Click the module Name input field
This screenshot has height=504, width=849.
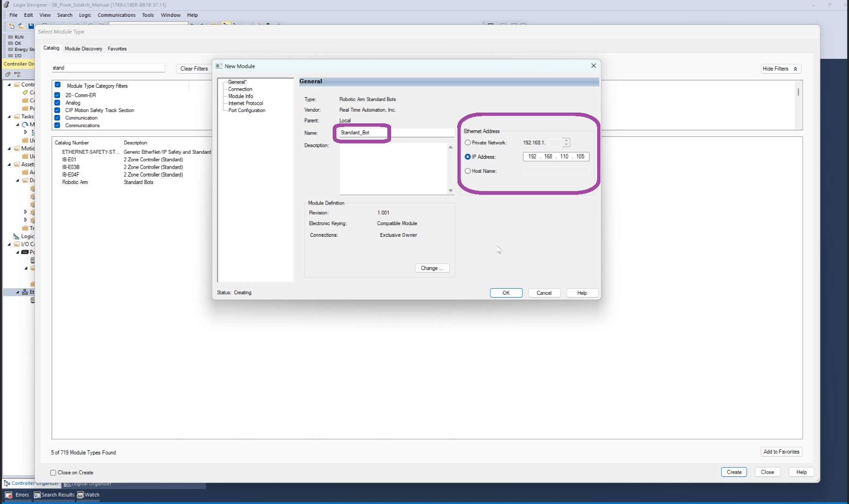[395, 133]
